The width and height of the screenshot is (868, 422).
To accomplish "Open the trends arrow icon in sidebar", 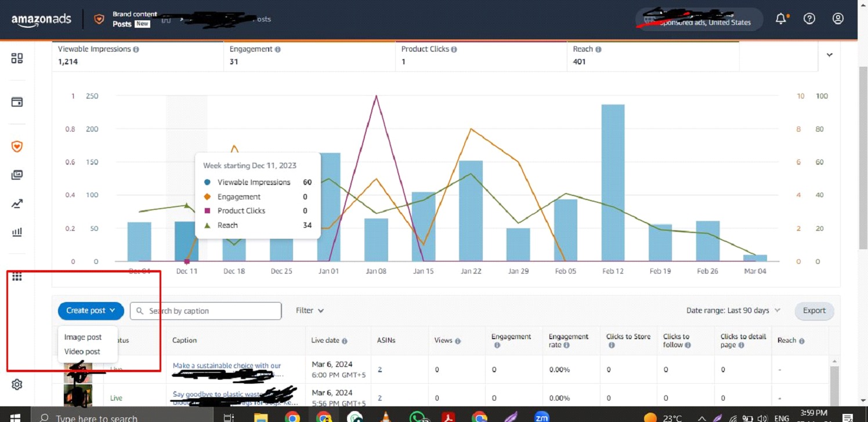I will pyautogui.click(x=16, y=203).
